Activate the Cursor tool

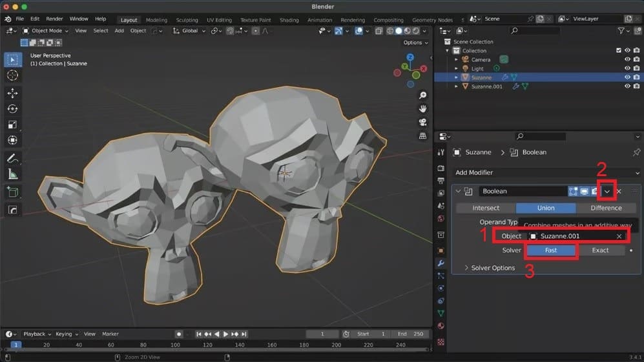[13, 75]
